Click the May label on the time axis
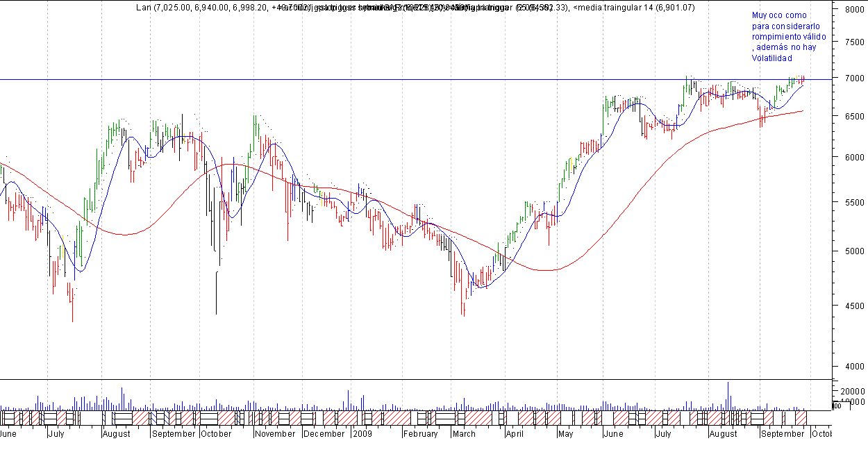 (x=565, y=434)
